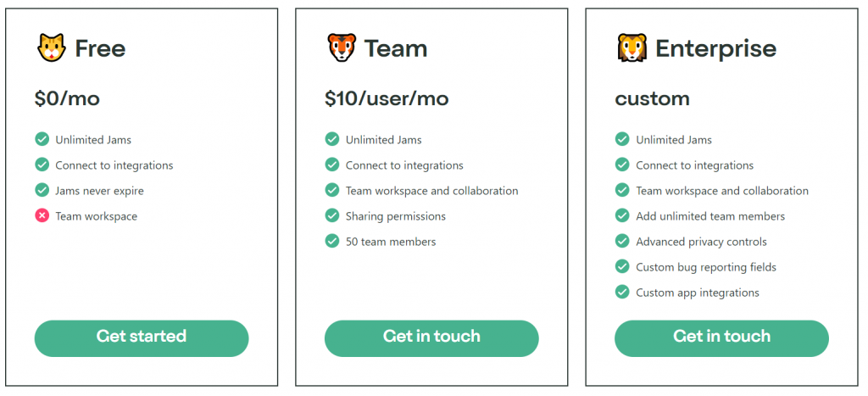The image size is (868, 396).
Task: Click the tiger emoji icon beside Team
Action: pyautogui.click(x=342, y=47)
